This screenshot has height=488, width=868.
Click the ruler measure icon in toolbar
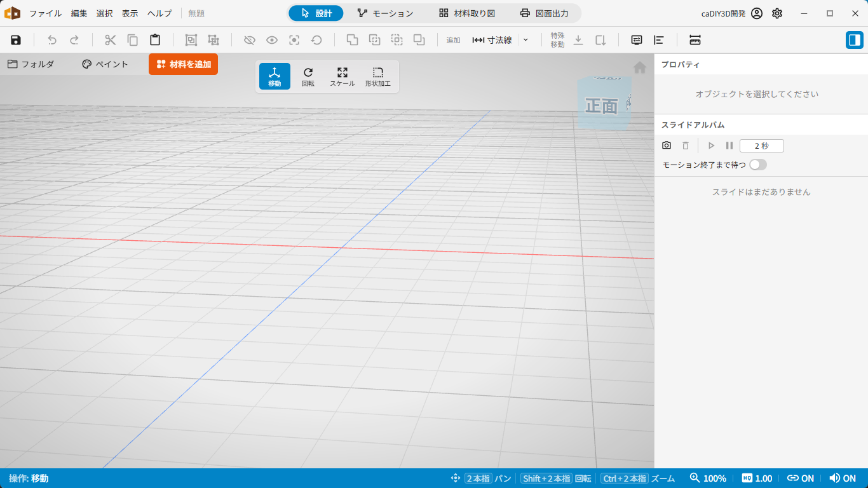coord(695,40)
